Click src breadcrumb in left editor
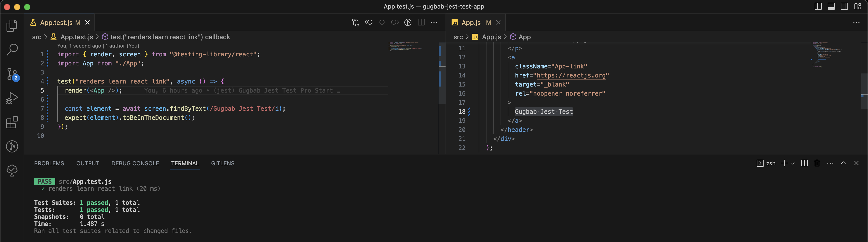868x242 pixels. pyautogui.click(x=37, y=37)
